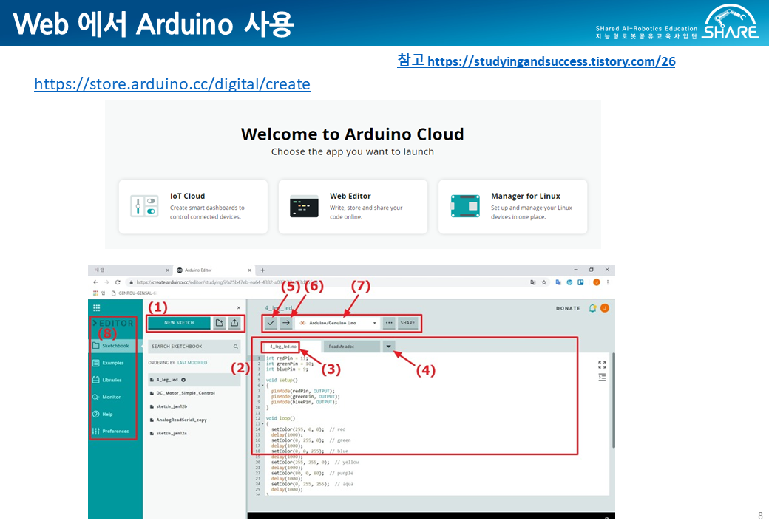Open the Examples section in sidebar
This screenshot has width=769, height=532.
click(113, 363)
